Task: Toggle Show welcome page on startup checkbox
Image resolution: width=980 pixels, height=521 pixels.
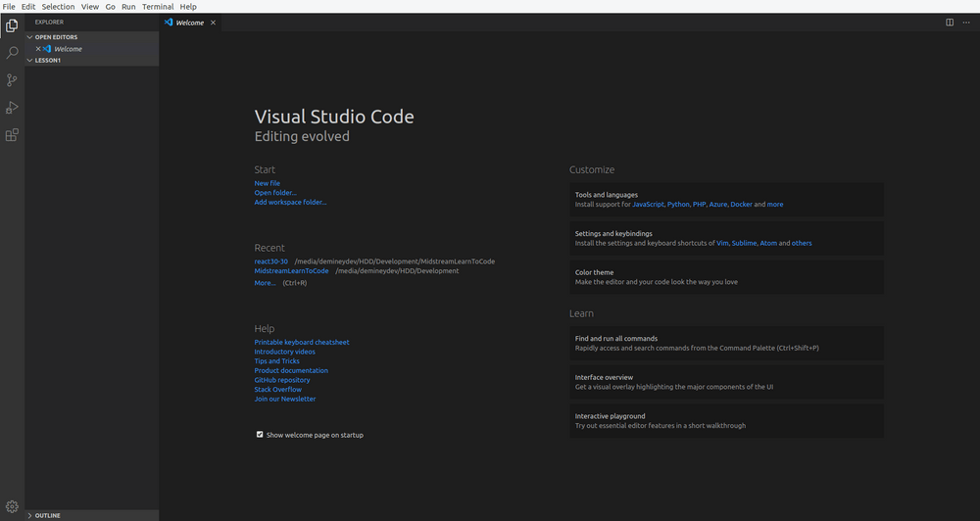Action: click(x=260, y=434)
